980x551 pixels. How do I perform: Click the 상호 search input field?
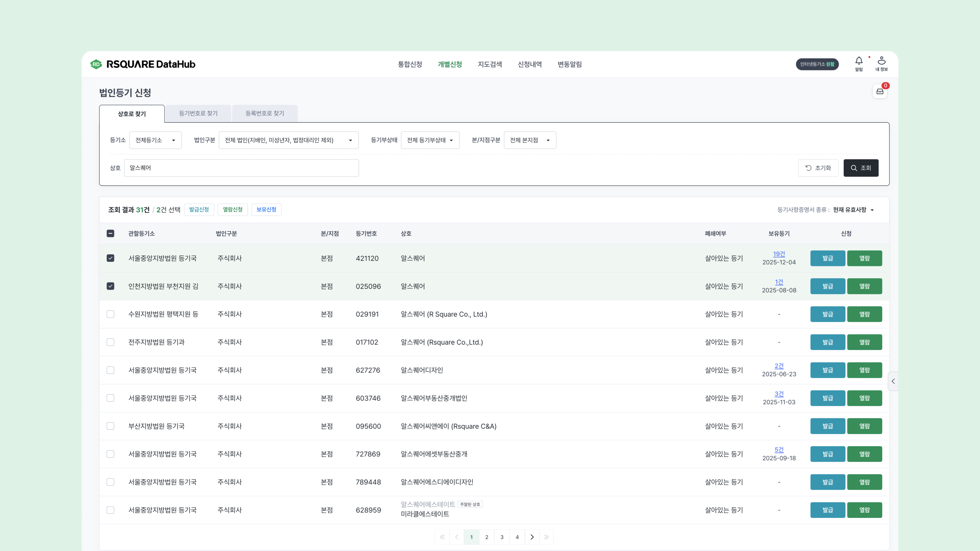tap(241, 168)
